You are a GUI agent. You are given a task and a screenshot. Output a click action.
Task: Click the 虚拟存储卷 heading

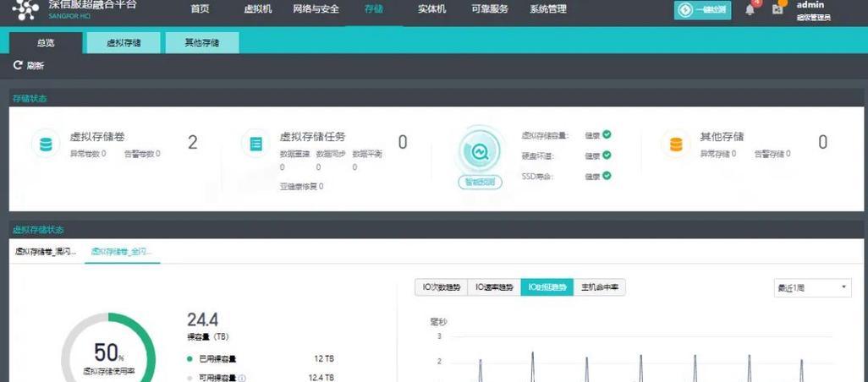[97, 137]
